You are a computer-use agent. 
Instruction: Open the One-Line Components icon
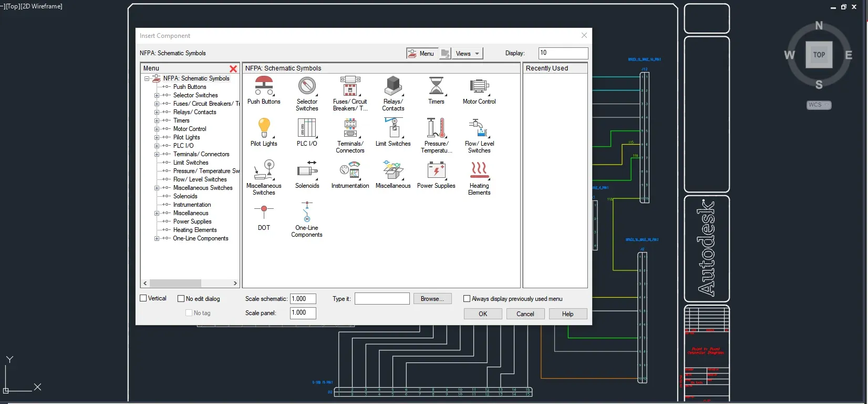307,211
